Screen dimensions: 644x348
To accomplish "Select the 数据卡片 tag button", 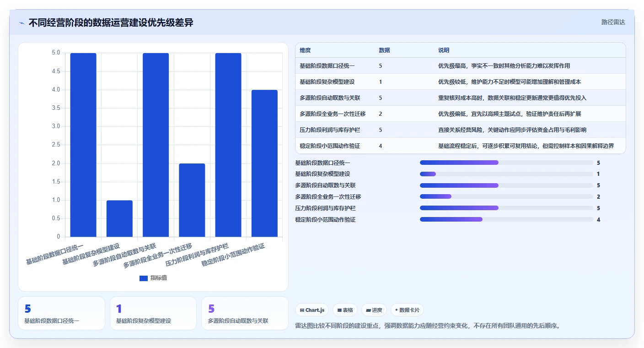I will (407, 310).
